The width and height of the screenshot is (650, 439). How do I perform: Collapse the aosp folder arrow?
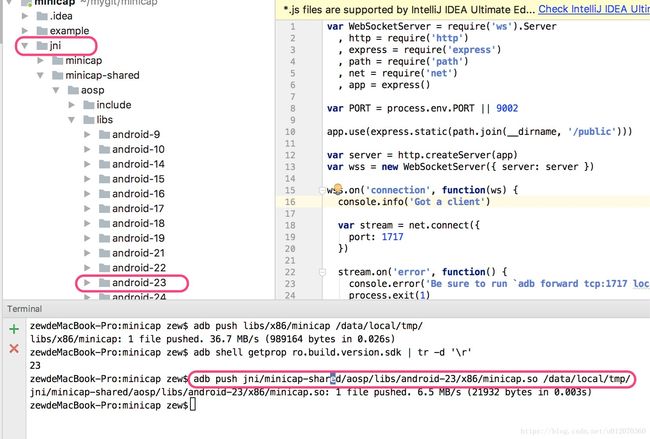click(56, 90)
